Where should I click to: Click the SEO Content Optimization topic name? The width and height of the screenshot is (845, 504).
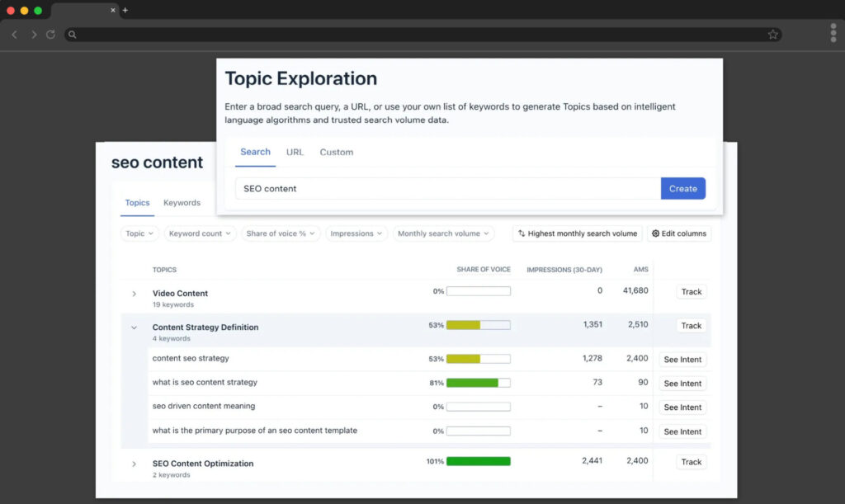pos(203,464)
